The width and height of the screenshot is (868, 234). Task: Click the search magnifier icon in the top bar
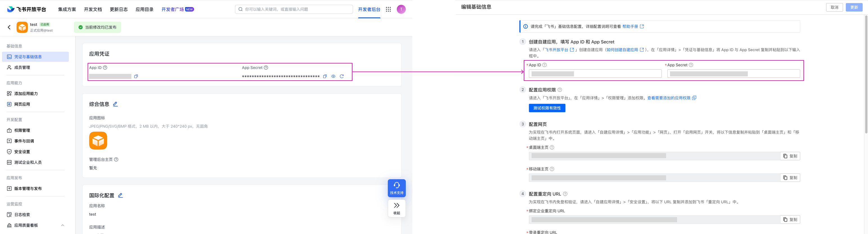[x=240, y=9]
